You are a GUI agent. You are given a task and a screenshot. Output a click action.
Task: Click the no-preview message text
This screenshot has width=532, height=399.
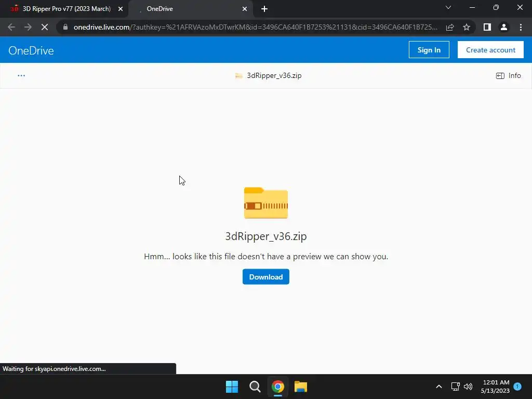(266, 257)
